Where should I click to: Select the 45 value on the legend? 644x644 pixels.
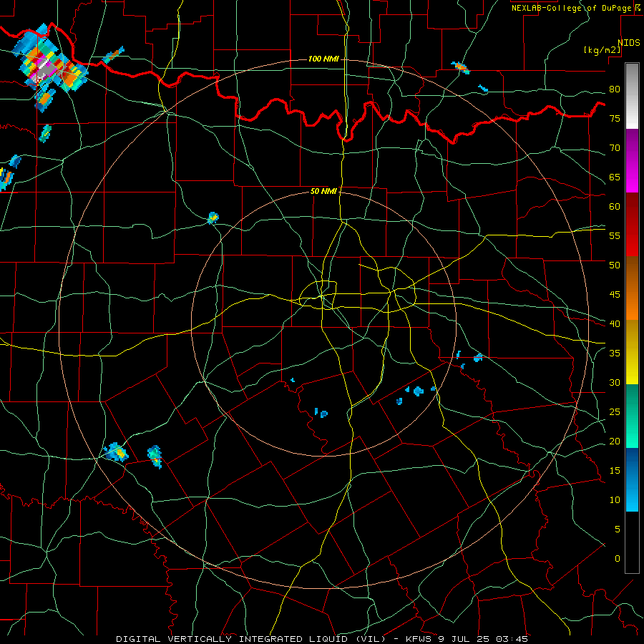point(615,295)
